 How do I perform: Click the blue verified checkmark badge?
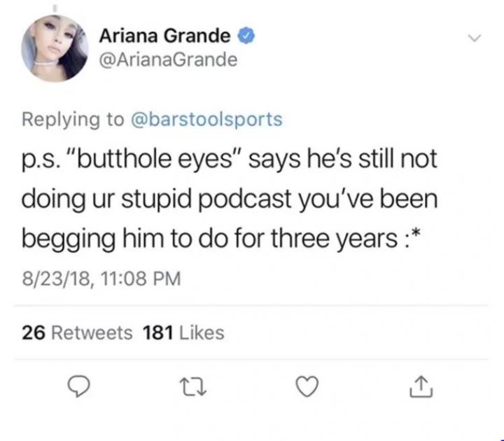tap(246, 36)
